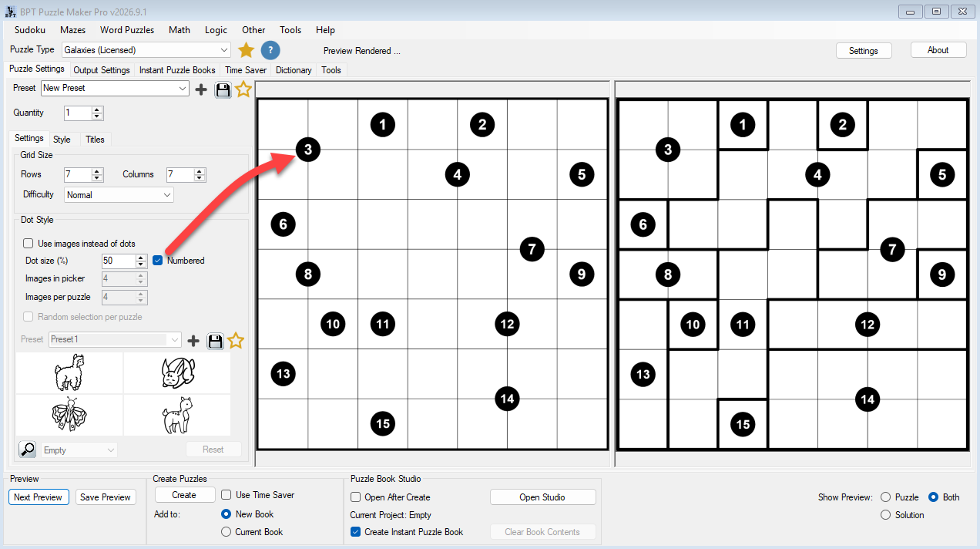Switch to Dictionary tab
Image resolution: width=980 pixels, height=549 pixels.
294,70
